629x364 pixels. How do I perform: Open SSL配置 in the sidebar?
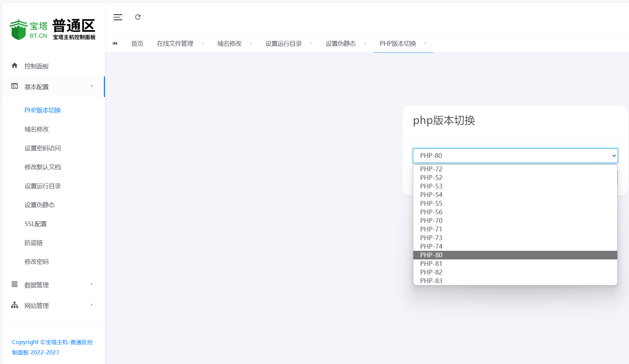pyautogui.click(x=35, y=224)
